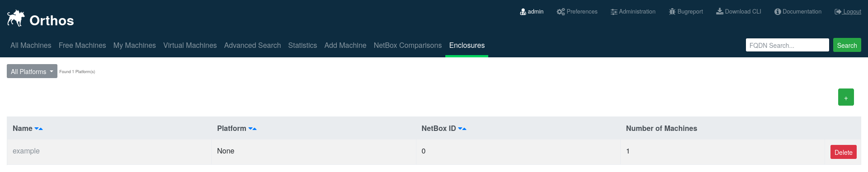Open the example enclosure link

click(26, 151)
